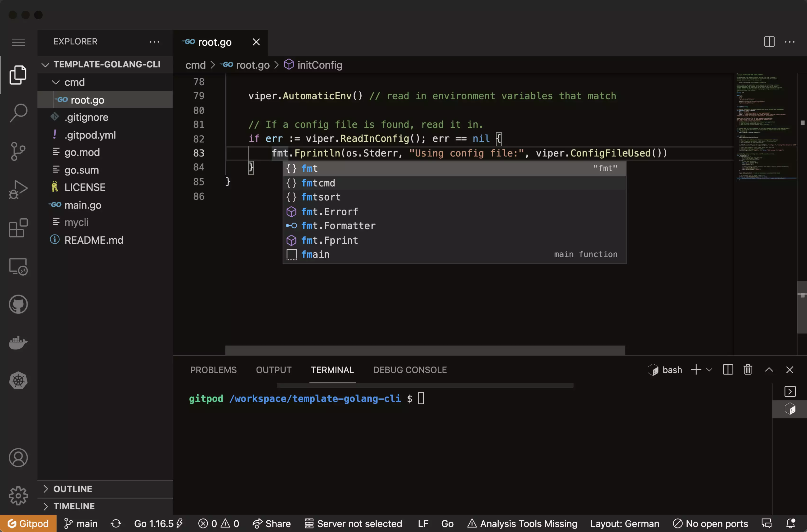Open go.mod in explorer
The image size is (807, 532).
click(x=105, y=152)
